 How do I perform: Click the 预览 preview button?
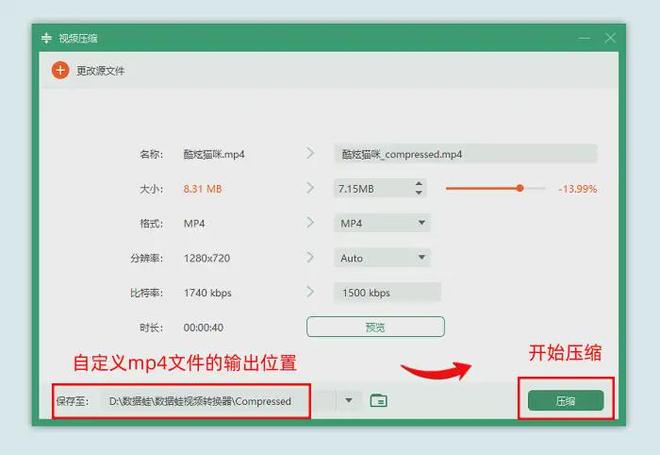(x=375, y=327)
